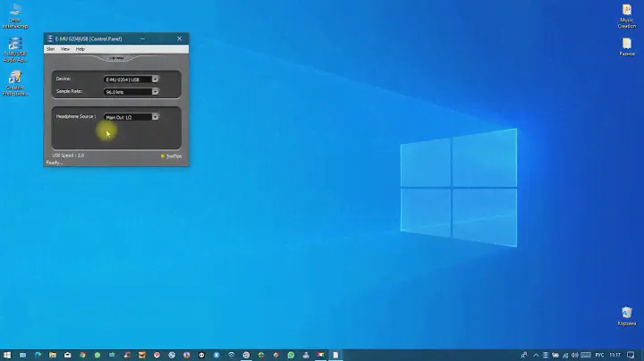Image resolution: width=644 pixels, height=361 pixels.
Task: Open the View menu
Action: pos(65,49)
